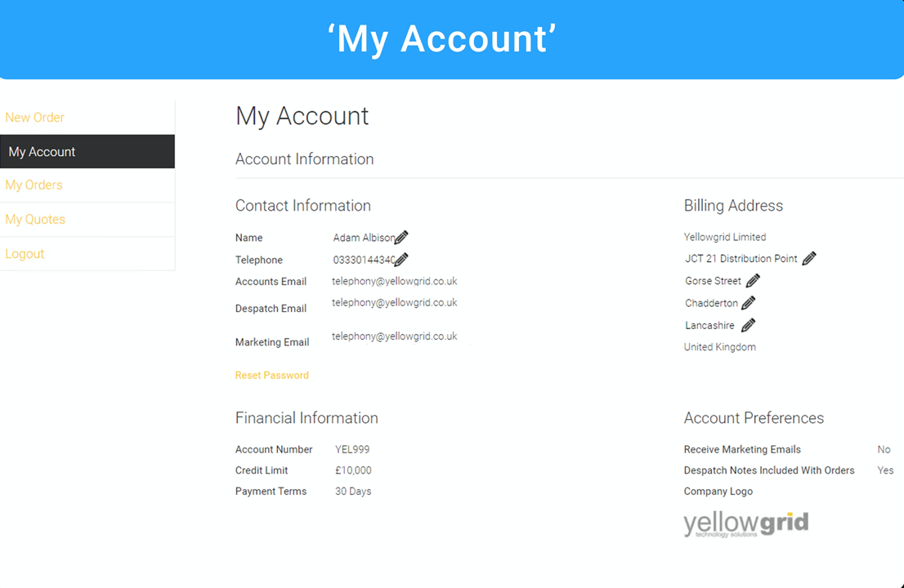Screen dimensions: 904x588
Task: Select the My Account sidebar item
Action: pyautogui.click(x=42, y=151)
